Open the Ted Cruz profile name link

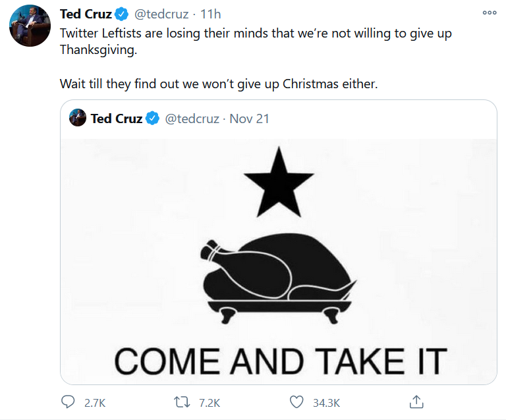click(86, 14)
